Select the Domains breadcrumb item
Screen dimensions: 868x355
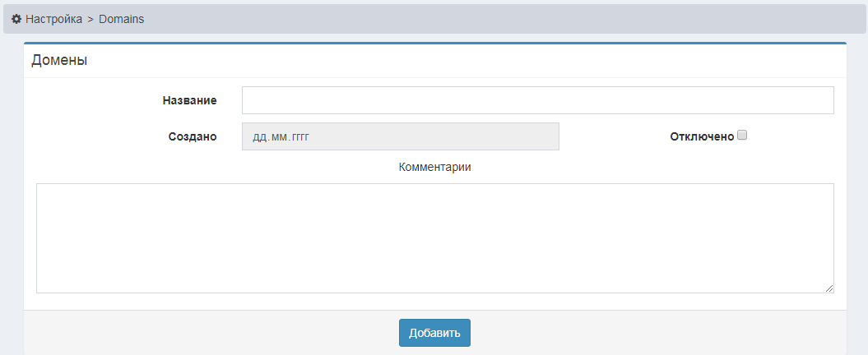(x=121, y=18)
